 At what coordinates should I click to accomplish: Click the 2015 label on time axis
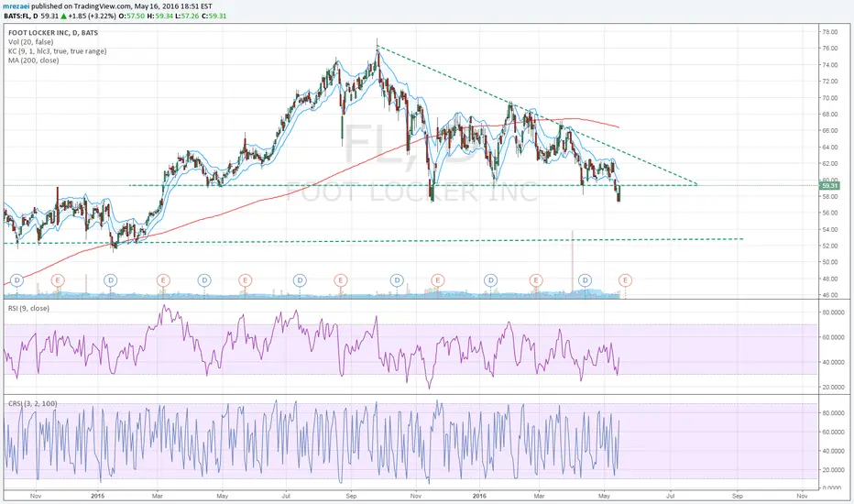[97, 496]
